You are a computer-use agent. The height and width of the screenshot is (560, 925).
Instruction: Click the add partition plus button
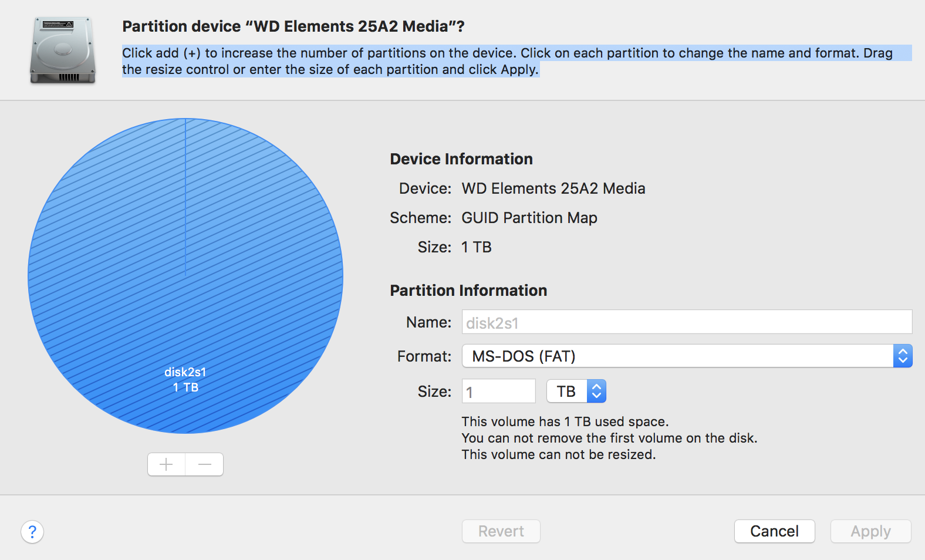(x=166, y=464)
